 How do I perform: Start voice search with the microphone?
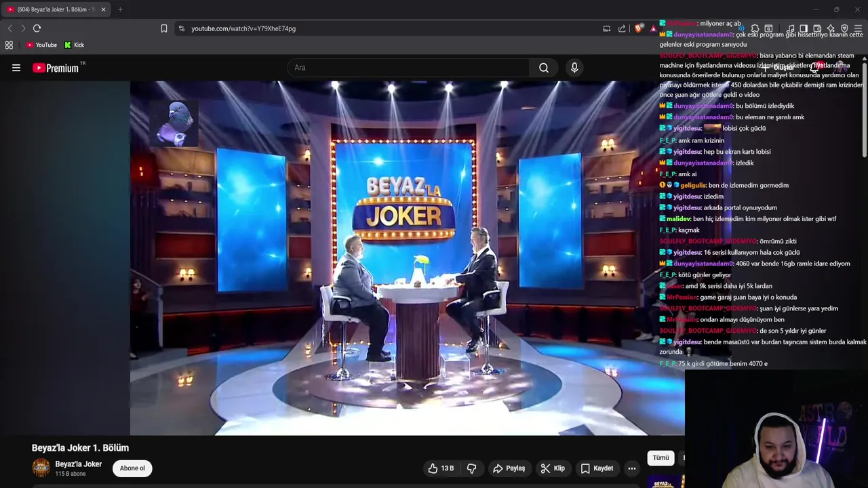click(x=574, y=68)
